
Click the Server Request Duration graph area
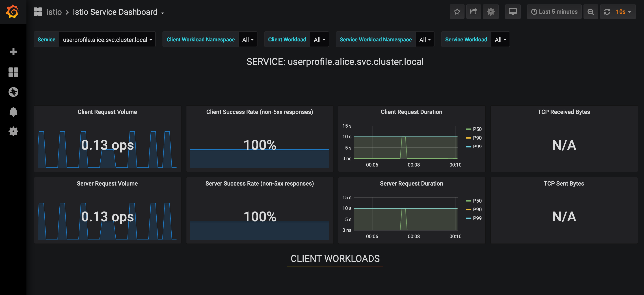(406, 214)
